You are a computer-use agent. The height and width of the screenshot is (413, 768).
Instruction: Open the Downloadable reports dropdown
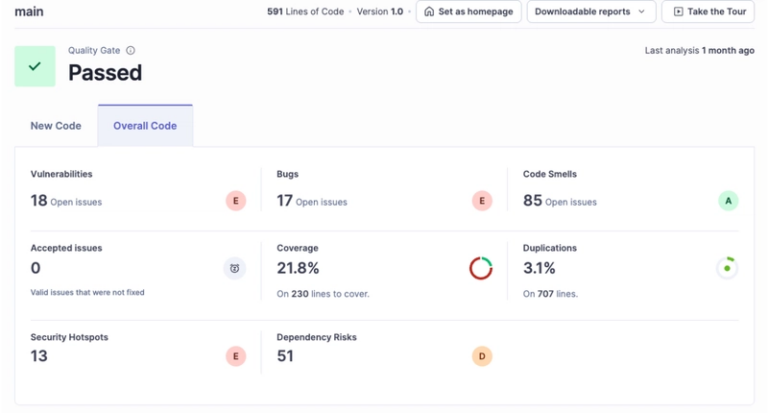[591, 12]
